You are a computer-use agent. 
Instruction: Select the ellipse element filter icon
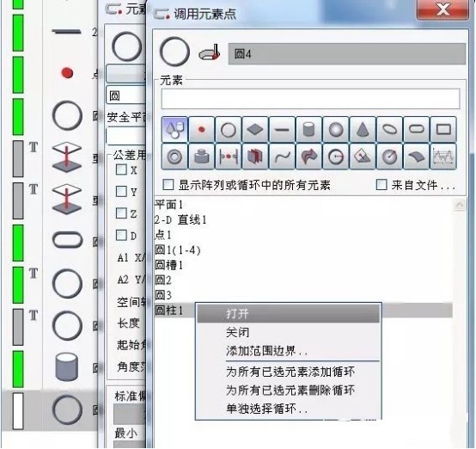[389, 130]
